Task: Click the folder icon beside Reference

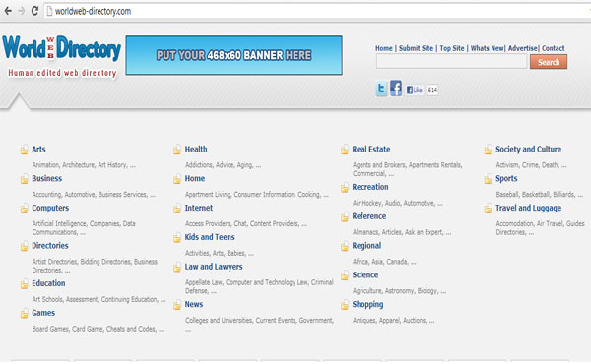Action: [345, 217]
